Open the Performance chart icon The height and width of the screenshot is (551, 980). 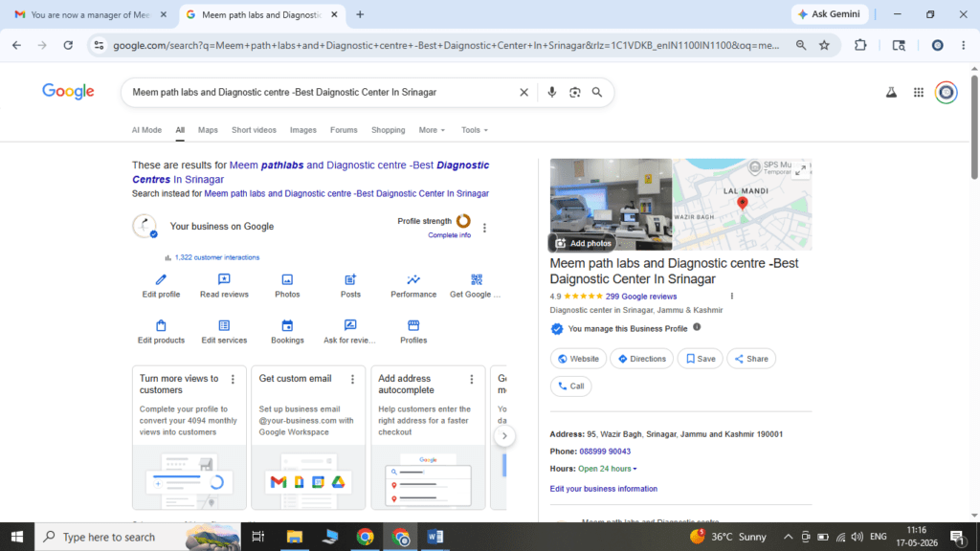click(x=413, y=279)
